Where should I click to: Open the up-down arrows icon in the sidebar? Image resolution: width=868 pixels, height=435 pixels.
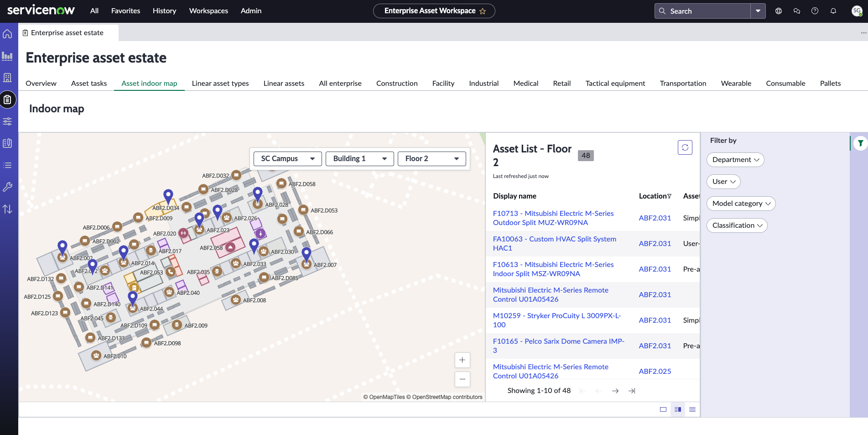click(x=7, y=209)
